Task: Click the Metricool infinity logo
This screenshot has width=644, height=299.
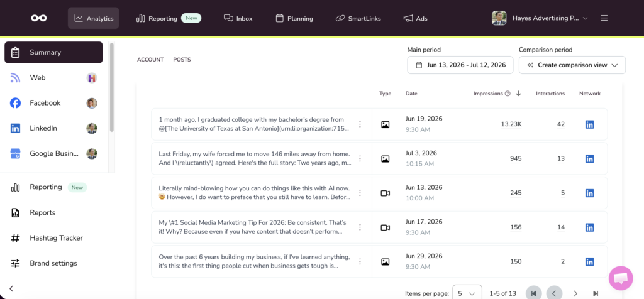Action: point(39,18)
